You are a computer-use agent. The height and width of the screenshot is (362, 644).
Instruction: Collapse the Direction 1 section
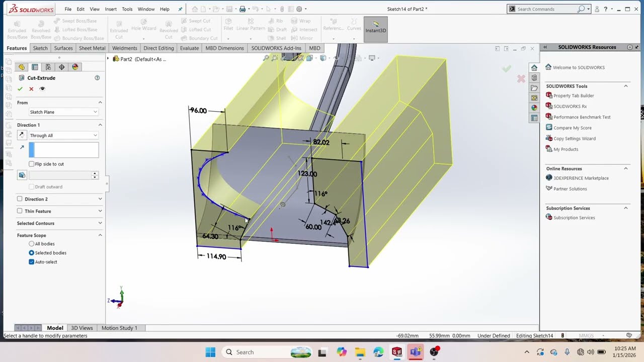coord(100,125)
